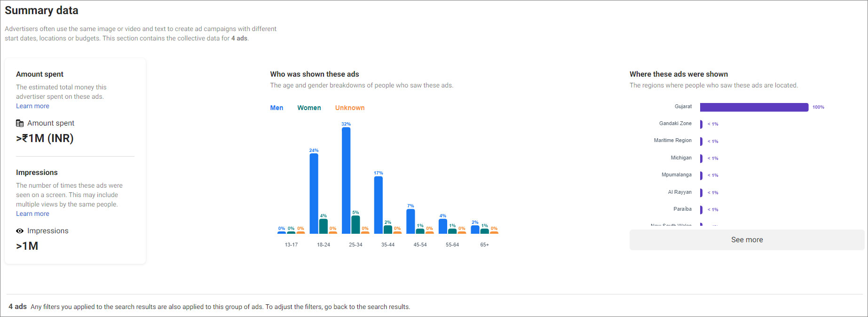Open Learn more link under Impressions description
The height and width of the screenshot is (317, 868).
pos(32,214)
